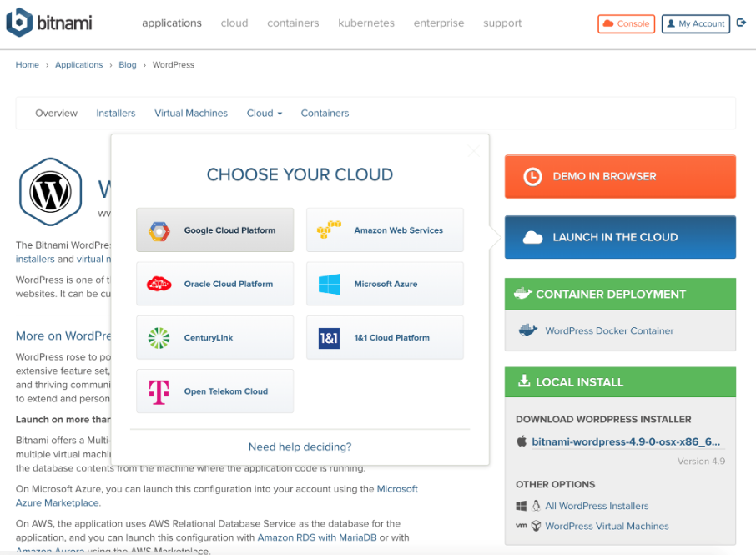
Task: Open the enterprise menu item
Action: tap(438, 23)
